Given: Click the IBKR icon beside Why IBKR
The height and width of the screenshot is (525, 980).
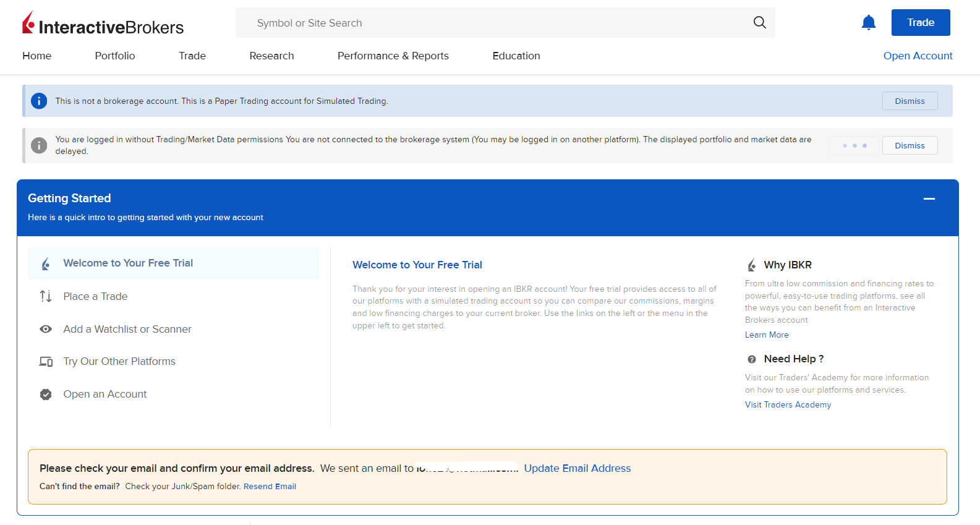Looking at the screenshot, I should [752, 265].
